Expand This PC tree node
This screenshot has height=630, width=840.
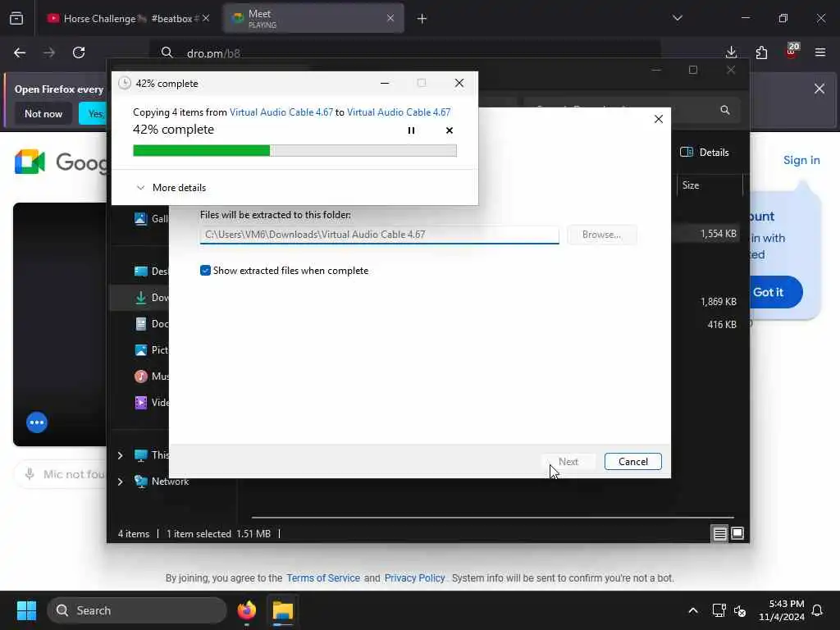(120, 455)
